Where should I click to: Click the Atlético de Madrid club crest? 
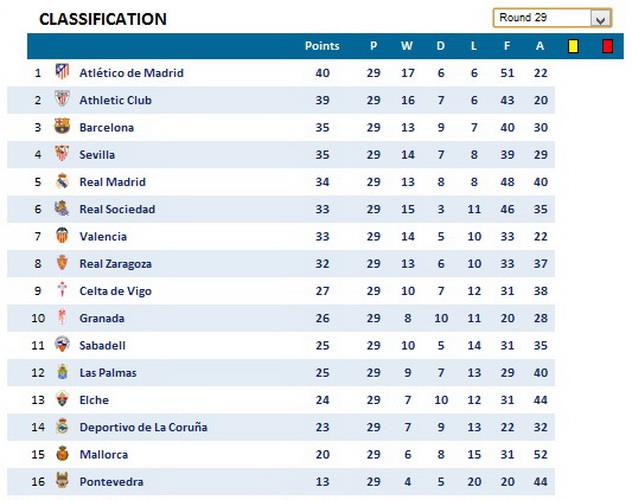[x=62, y=72]
